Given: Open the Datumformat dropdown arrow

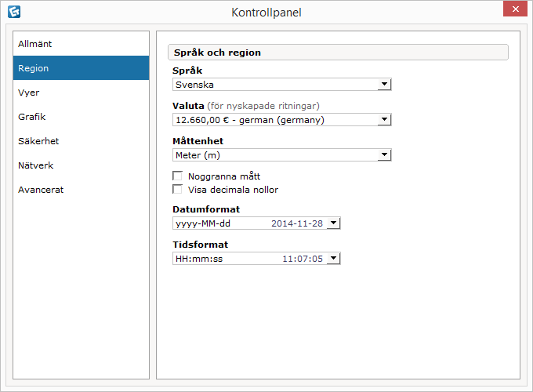Looking at the screenshot, I should click(334, 223).
